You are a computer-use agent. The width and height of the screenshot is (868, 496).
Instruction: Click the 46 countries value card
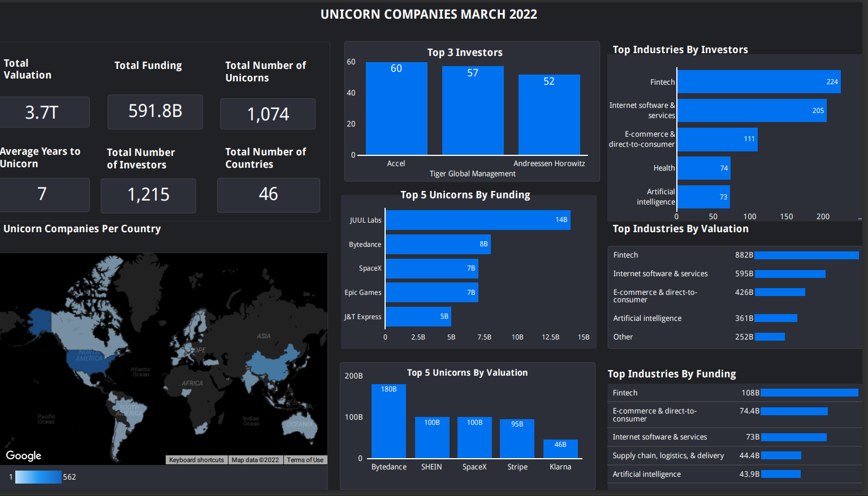coord(268,195)
